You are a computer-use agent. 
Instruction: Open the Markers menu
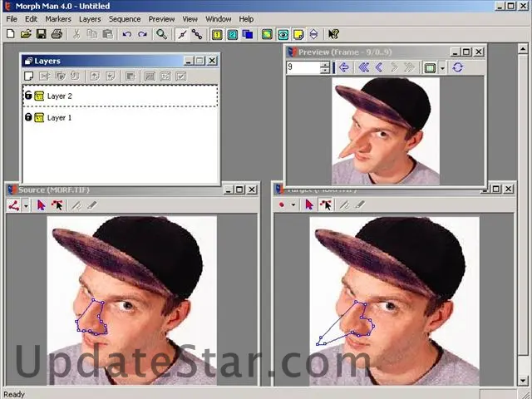click(x=58, y=19)
